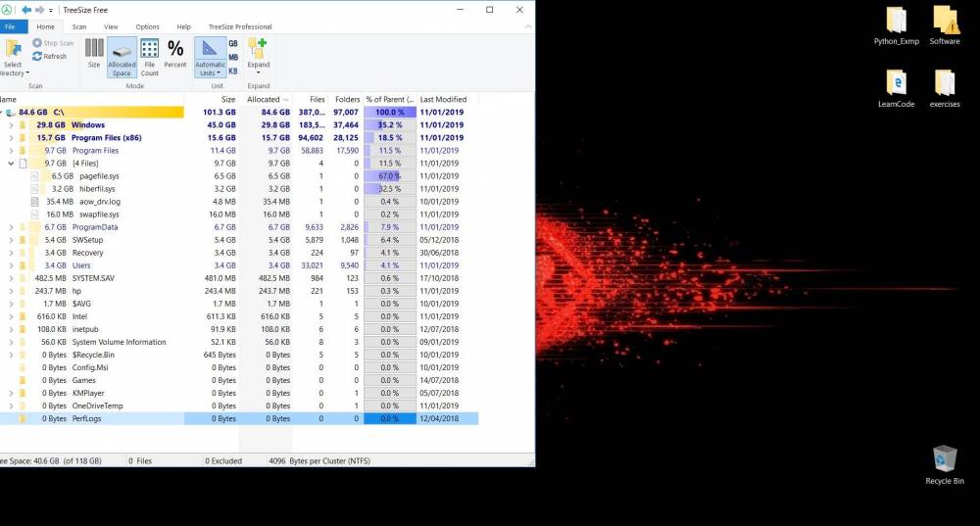Select the pagefile.sys file row
Image resolution: width=980 pixels, height=526 pixels.
click(239, 176)
